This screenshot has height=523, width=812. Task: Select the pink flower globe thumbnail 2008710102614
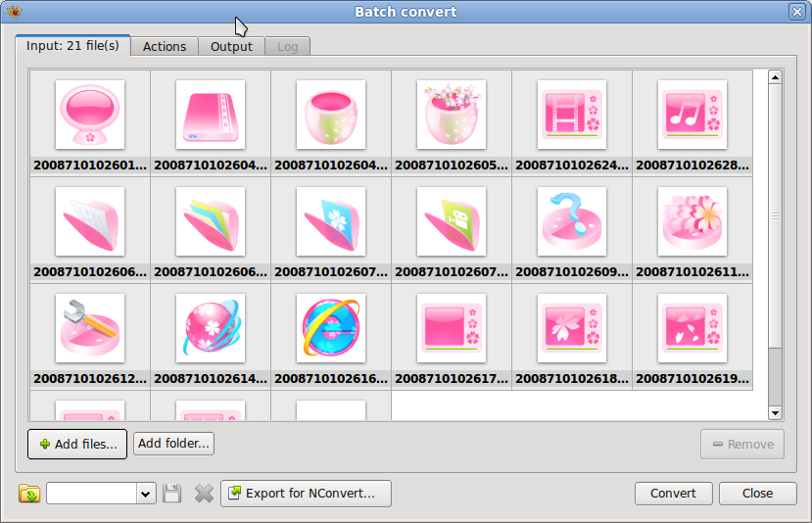coord(211,328)
